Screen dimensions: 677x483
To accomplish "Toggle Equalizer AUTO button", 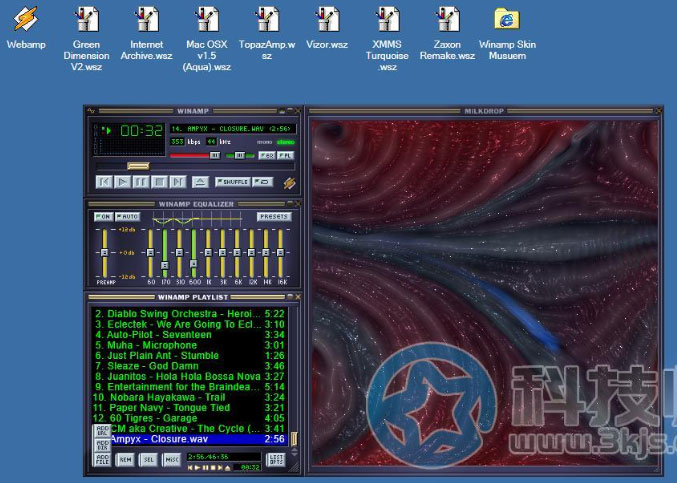I will click(x=127, y=216).
